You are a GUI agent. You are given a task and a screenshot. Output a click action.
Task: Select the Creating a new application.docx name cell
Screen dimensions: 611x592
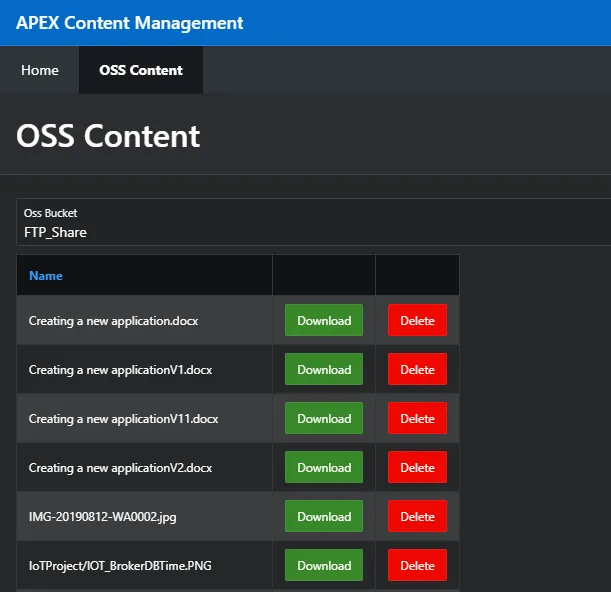[x=145, y=320]
